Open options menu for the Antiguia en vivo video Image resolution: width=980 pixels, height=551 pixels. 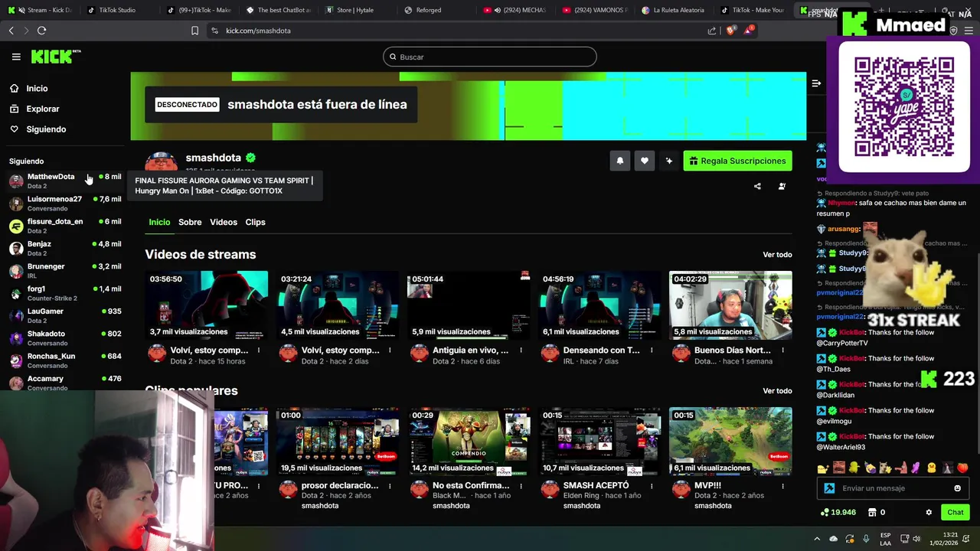click(x=521, y=350)
